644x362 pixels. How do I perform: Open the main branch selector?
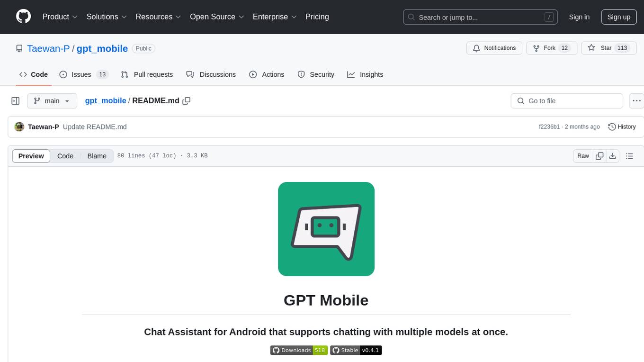click(52, 101)
